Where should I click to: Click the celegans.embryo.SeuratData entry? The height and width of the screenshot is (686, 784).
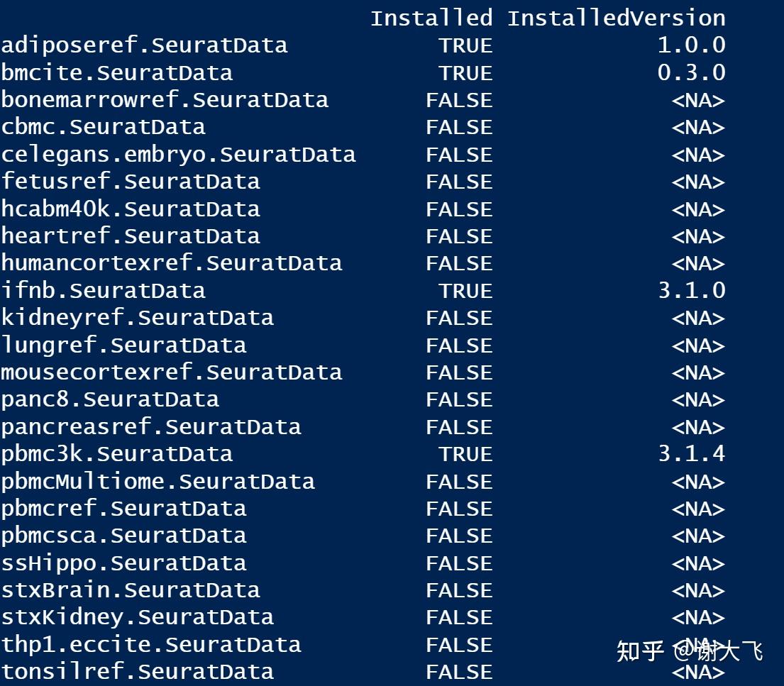pos(178,155)
